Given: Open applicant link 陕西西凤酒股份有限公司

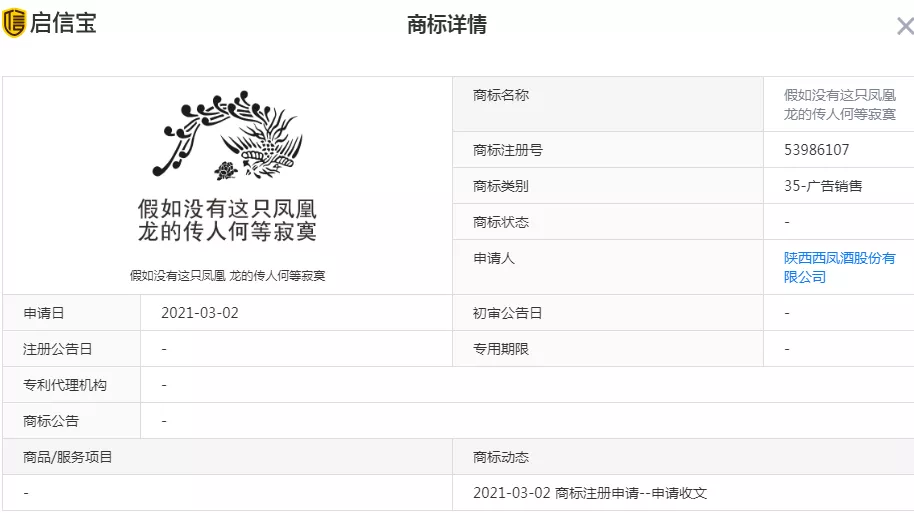Looking at the screenshot, I should tap(839, 267).
